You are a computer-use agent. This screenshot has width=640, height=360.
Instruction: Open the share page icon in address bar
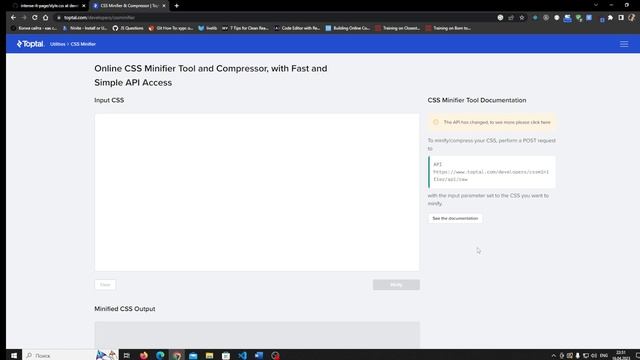(511, 18)
